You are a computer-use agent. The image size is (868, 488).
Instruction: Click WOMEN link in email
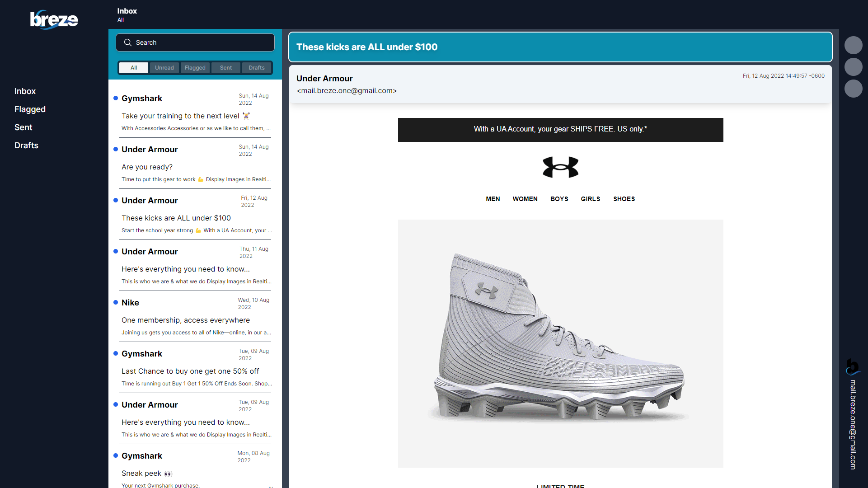coord(525,199)
